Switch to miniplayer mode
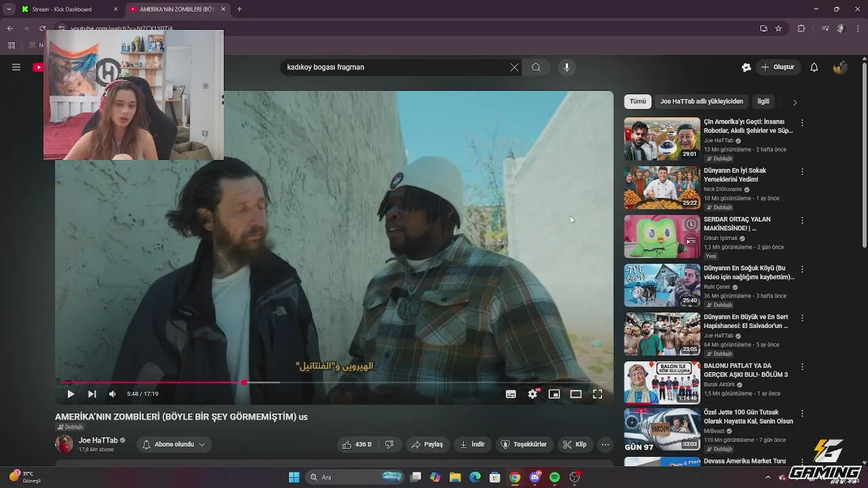The width and height of the screenshot is (868, 488). (554, 394)
